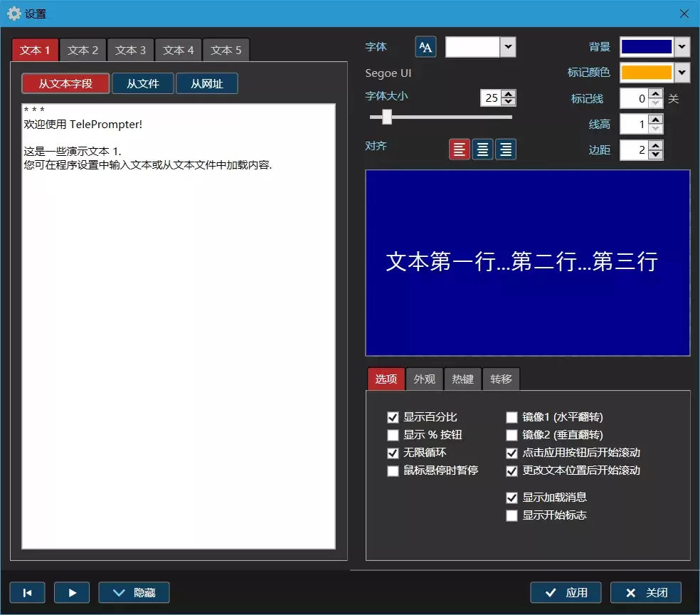Open the 转移 tab
This screenshot has width=700, height=615.
click(x=501, y=379)
